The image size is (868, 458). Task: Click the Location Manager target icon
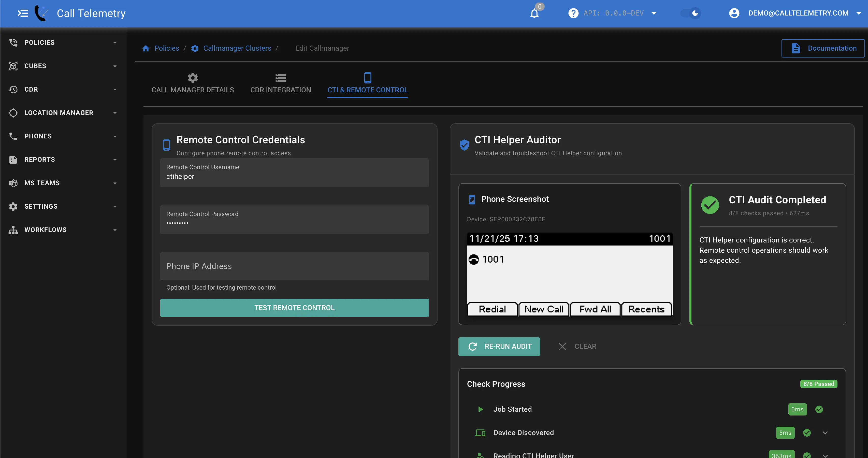13,112
